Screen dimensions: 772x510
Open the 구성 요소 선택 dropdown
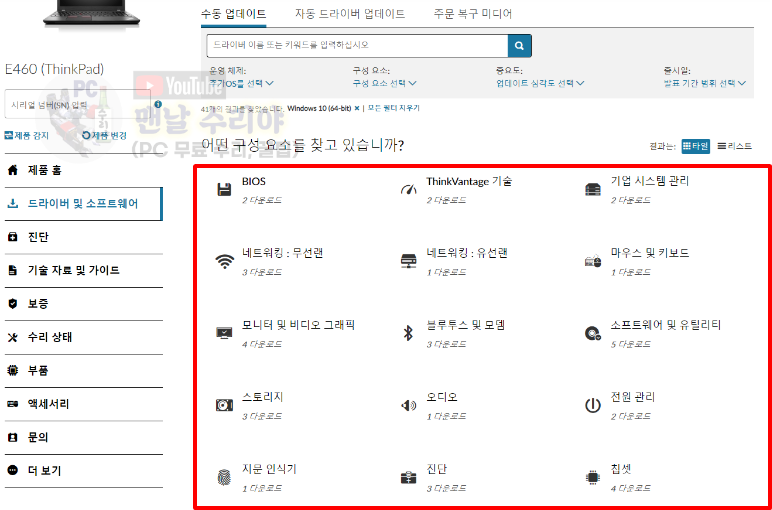pyautogui.click(x=385, y=83)
